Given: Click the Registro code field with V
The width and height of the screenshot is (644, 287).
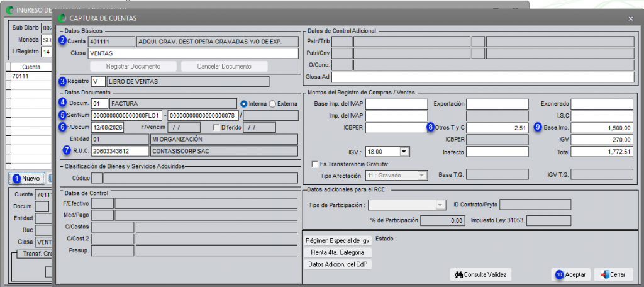Looking at the screenshot, I should (x=99, y=81).
